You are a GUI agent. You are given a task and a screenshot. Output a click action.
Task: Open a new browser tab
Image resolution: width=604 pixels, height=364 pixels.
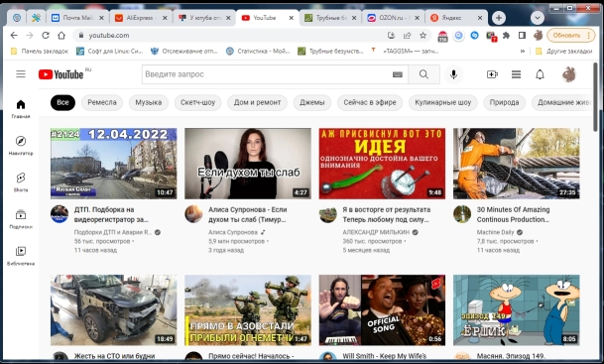[x=499, y=18]
